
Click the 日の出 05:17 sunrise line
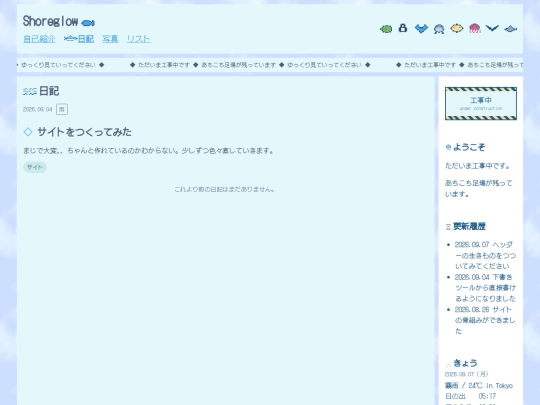470,396
